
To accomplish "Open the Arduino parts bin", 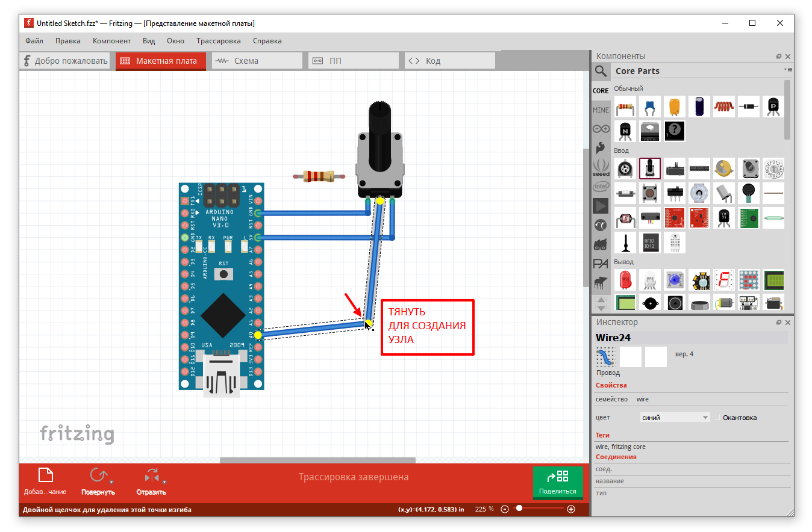I will pyautogui.click(x=601, y=129).
